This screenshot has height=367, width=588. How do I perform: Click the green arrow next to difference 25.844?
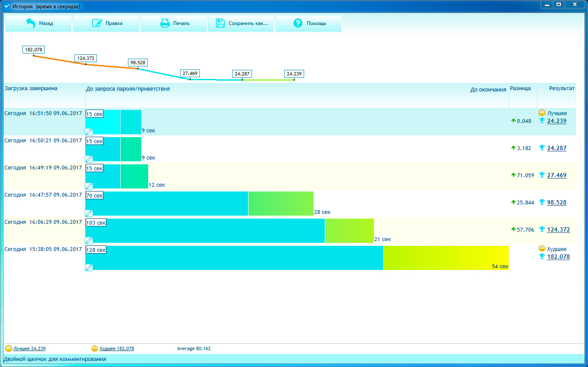513,202
